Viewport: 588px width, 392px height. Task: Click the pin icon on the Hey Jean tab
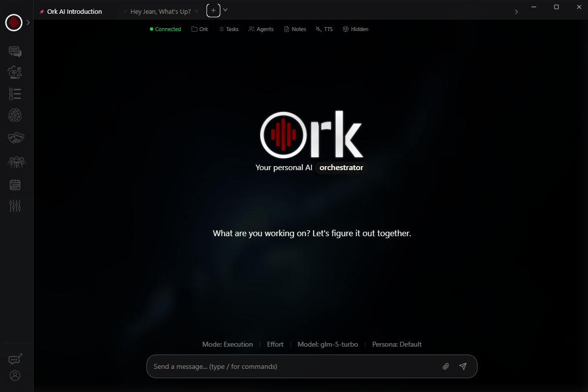tap(125, 12)
